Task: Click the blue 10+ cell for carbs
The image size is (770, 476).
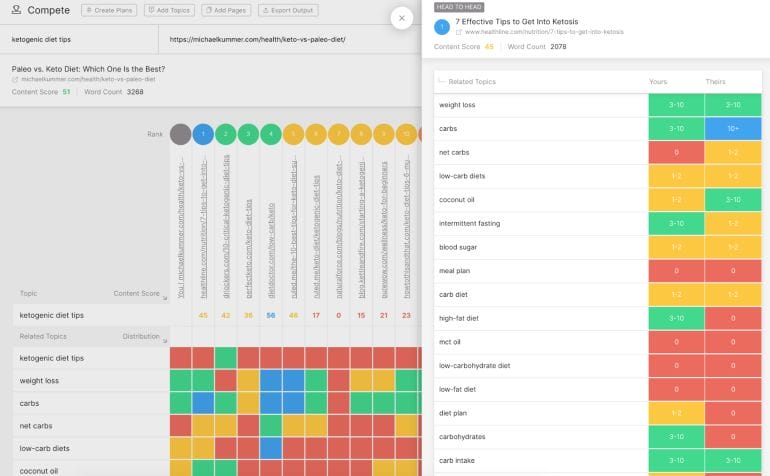Action: [733, 129]
